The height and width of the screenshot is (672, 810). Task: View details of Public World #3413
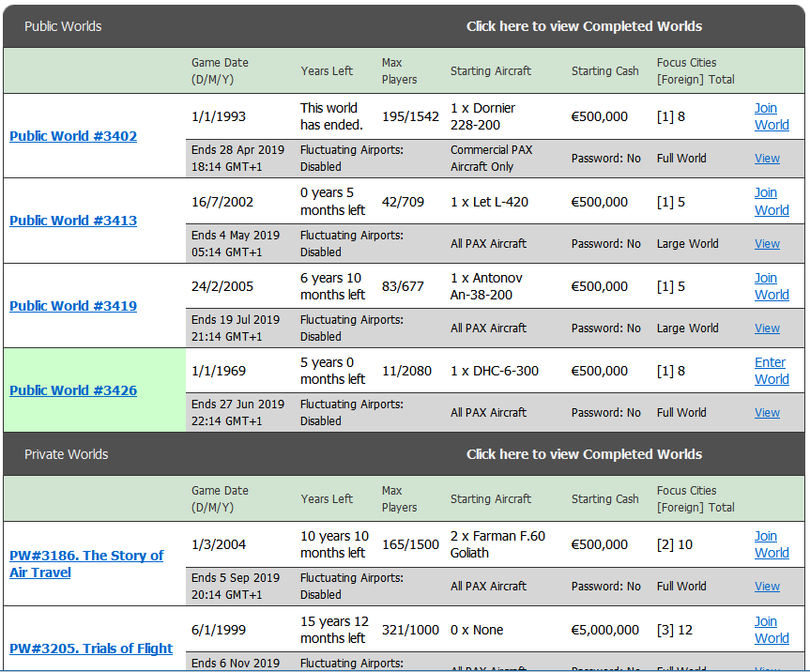pyautogui.click(x=767, y=244)
